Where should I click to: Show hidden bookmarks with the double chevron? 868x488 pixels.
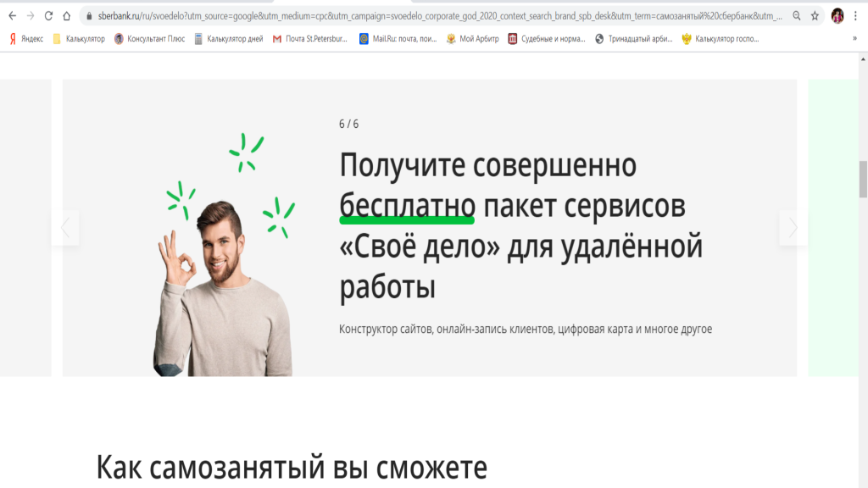tap(854, 38)
